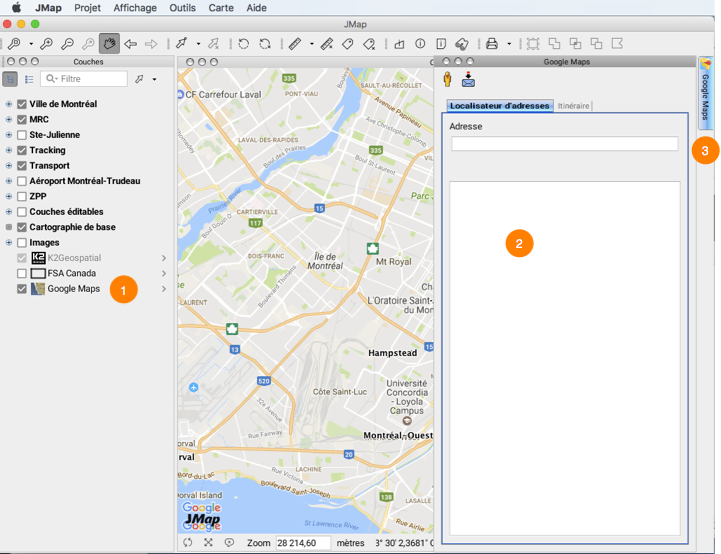This screenshot has width=721, height=554.
Task: Open the Apple menu
Action: click(17, 8)
